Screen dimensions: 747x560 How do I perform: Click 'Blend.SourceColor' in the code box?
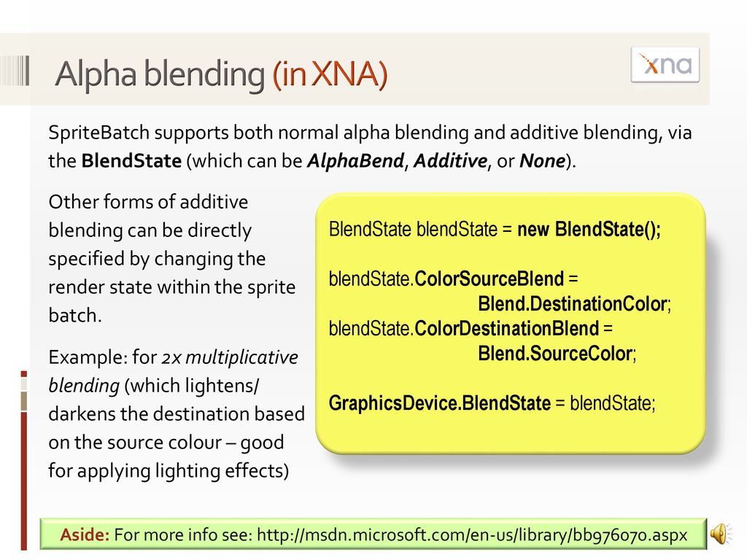point(557,354)
